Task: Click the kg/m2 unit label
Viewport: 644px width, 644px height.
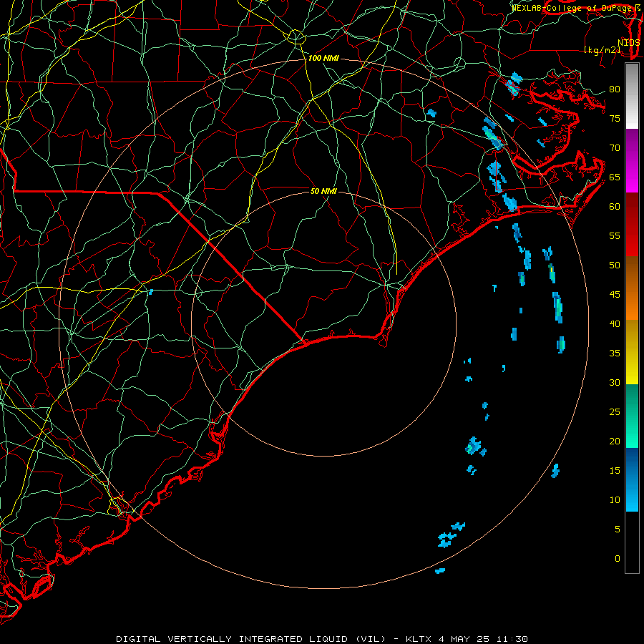Action: 602,49
